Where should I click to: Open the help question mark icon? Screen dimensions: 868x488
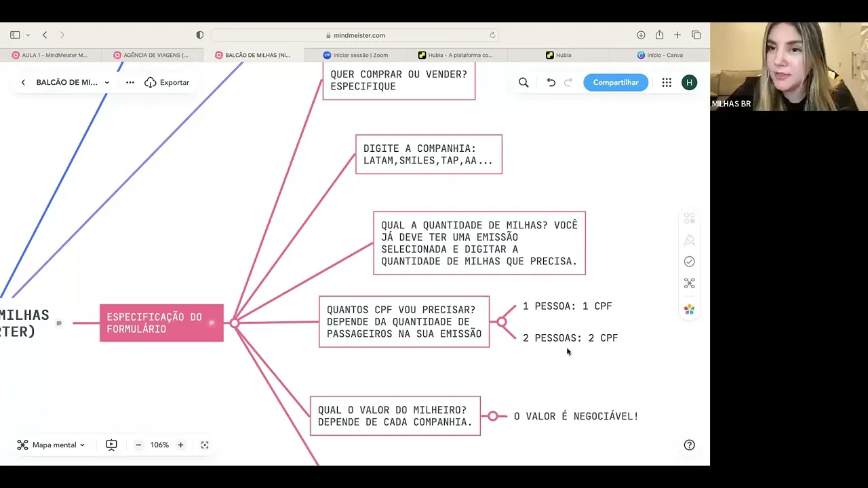pyautogui.click(x=689, y=445)
